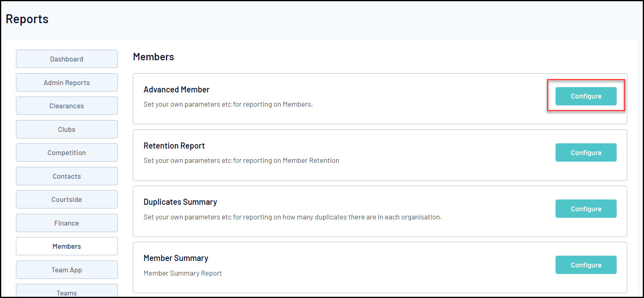The height and width of the screenshot is (298, 644).
Task: Configure the Retention Report
Action: (586, 153)
